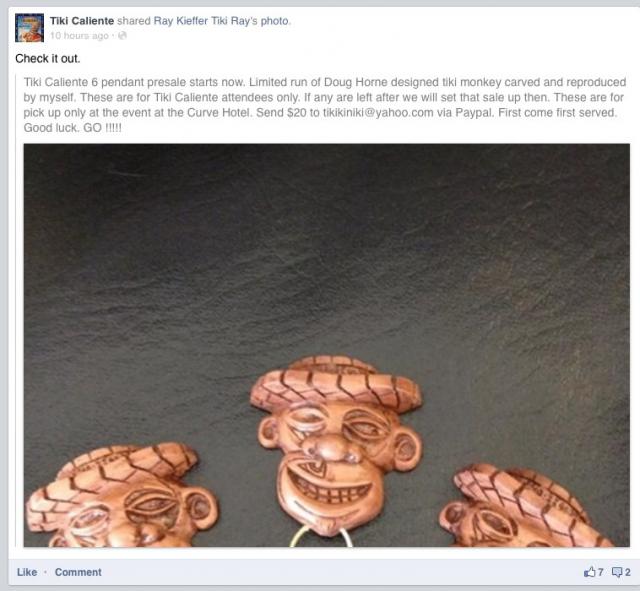Open the '10 hours ago' timestamp

79,36
